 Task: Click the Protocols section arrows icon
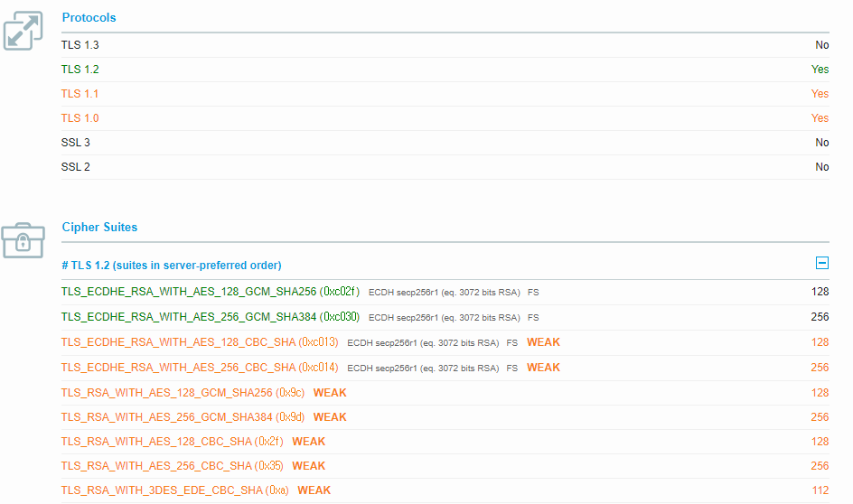point(23,31)
